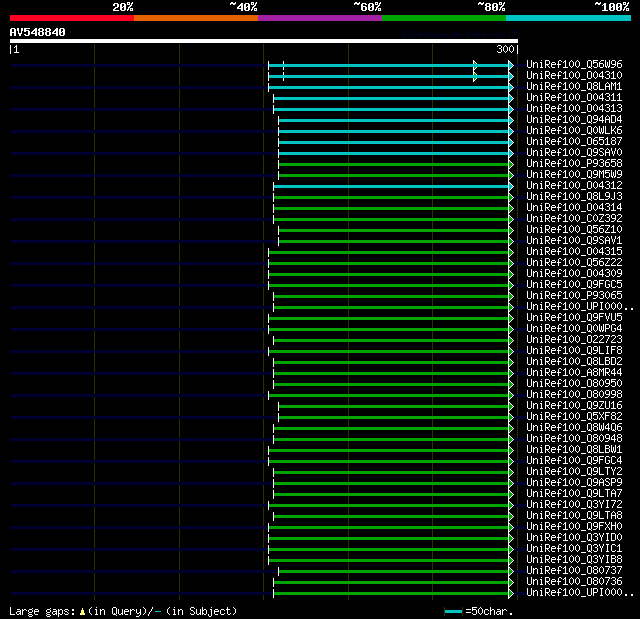640x619 pixels.
Task: Select the UniRef100_Q56Z22 label
Action: 574,263
